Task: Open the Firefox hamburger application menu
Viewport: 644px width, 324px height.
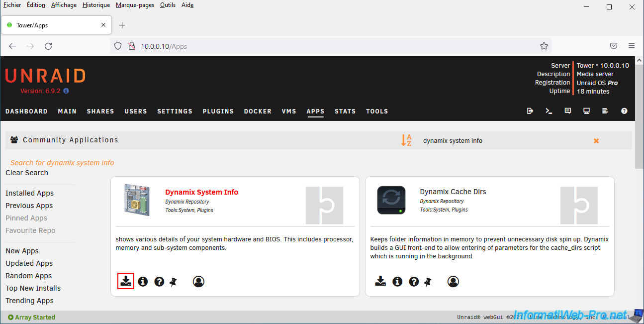Action: pyautogui.click(x=632, y=46)
